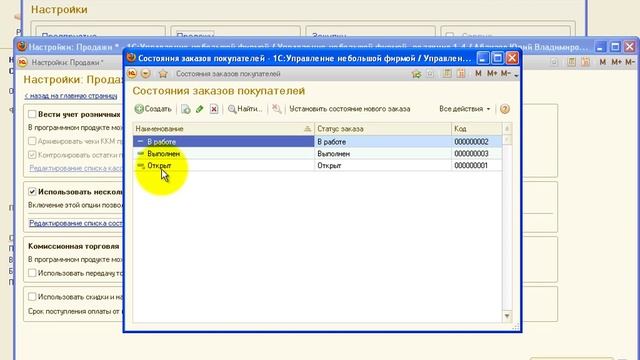Click M+ button in background settings window toolbar
This screenshot has height=360, width=640.
coord(616,62)
